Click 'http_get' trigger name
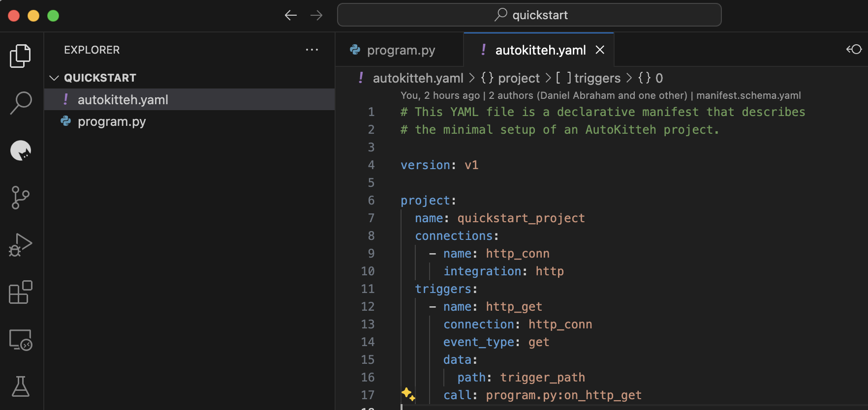868x410 pixels. 514,307
